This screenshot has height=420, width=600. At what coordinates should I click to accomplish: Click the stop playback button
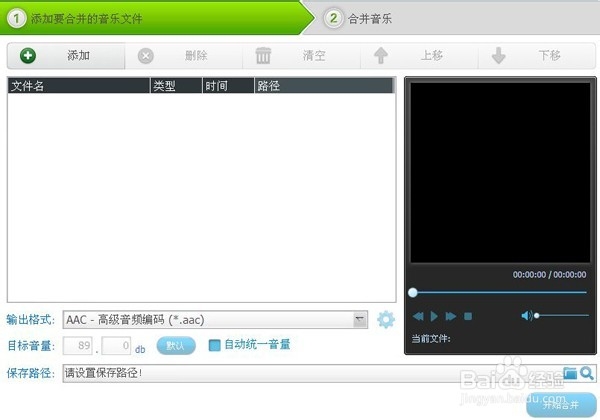468,316
